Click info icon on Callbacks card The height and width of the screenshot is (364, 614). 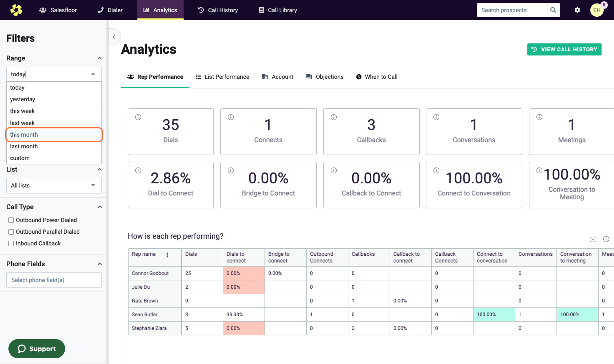tap(334, 117)
